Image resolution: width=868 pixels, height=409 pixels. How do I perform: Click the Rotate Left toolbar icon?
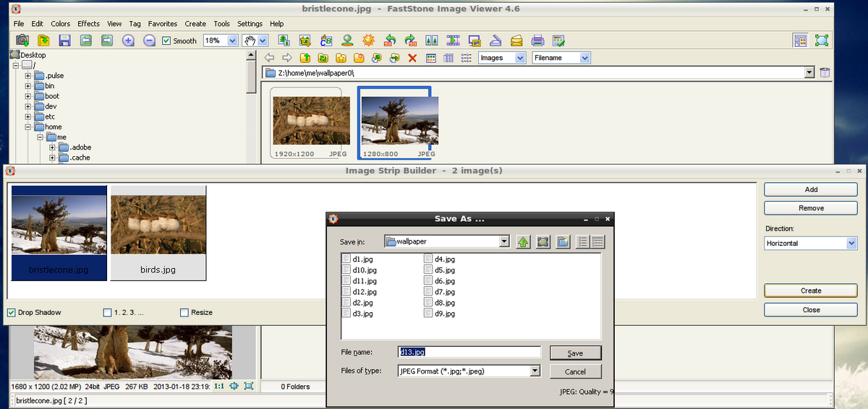tap(390, 40)
